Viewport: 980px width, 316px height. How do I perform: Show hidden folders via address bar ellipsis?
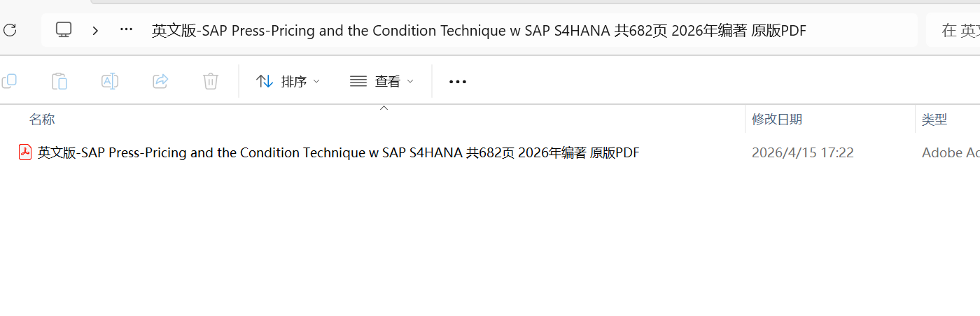126,30
